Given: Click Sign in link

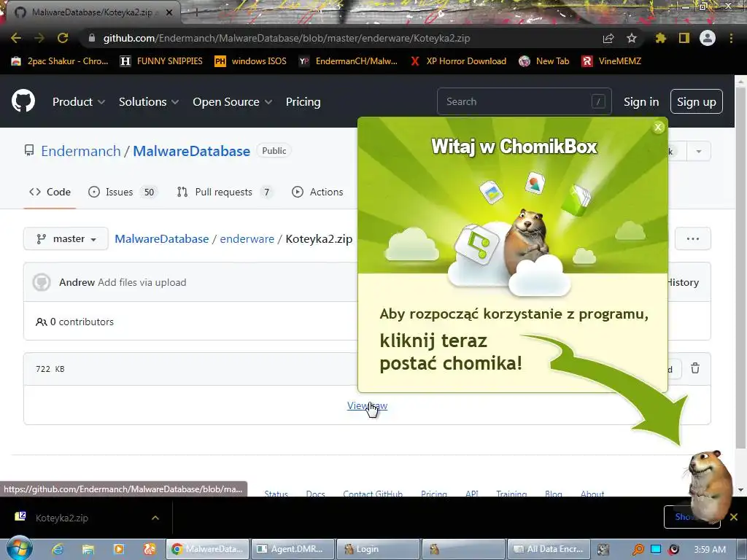Looking at the screenshot, I should [x=641, y=102].
